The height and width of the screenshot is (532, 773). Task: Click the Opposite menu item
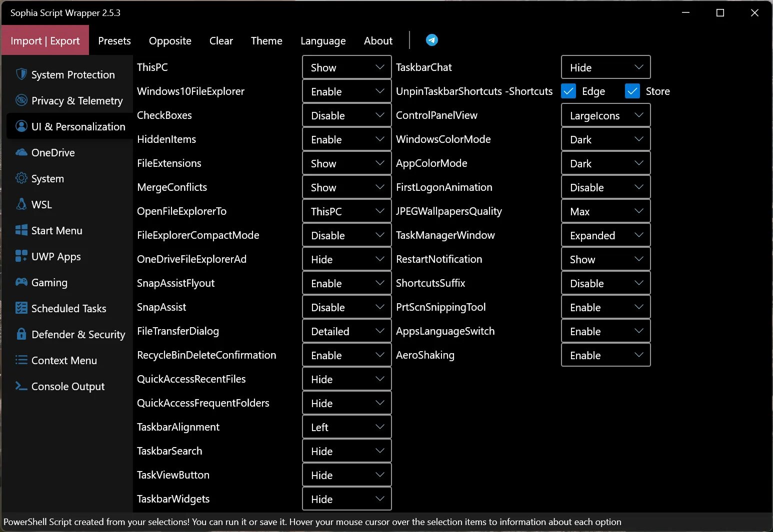[x=170, y=40]
